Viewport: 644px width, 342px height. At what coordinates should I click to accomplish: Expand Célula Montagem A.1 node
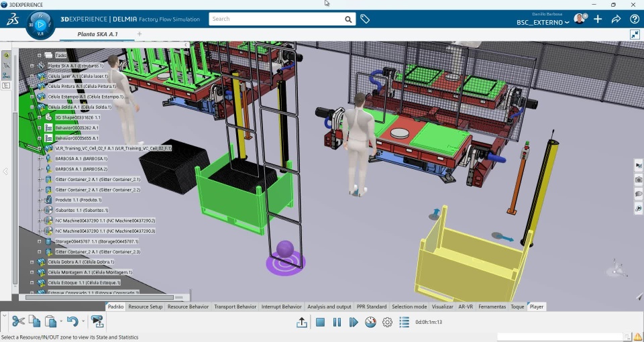(x=32, y=272)
